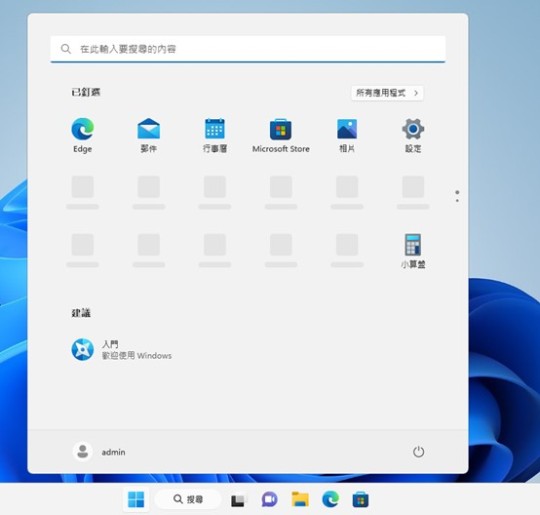Open the 入門 Get Started suggestion
The width and height of the screenshot is (540, 515).
[x=122, y=349]
